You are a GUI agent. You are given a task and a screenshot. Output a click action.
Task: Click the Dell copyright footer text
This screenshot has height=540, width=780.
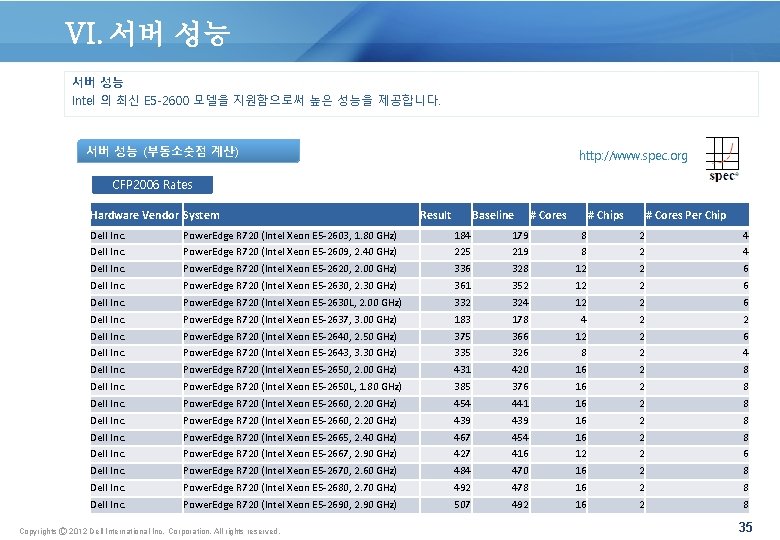coord(150,531)
